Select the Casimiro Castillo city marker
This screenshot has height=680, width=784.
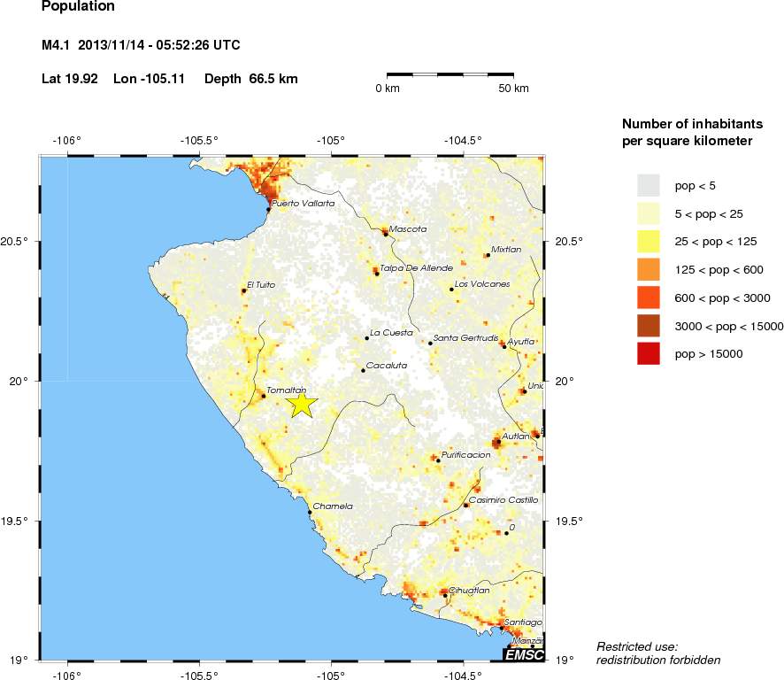(x=466, y=505)
